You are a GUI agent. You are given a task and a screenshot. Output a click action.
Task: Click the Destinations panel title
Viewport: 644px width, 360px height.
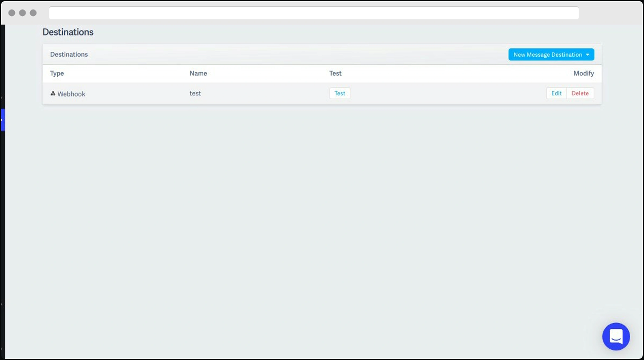[69, 54]
